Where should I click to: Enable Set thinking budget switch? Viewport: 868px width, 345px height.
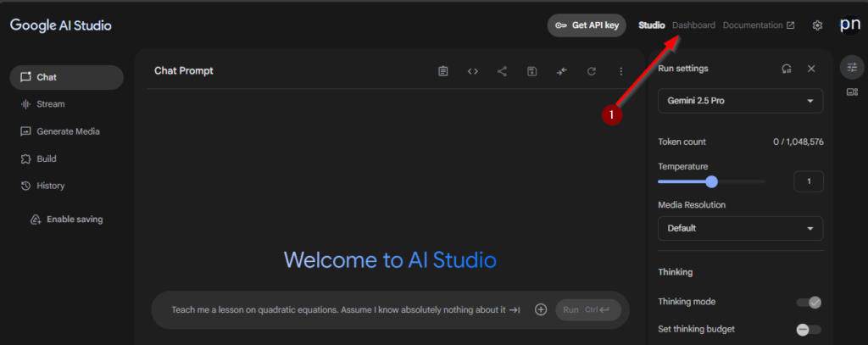click(x=809, y=330)
